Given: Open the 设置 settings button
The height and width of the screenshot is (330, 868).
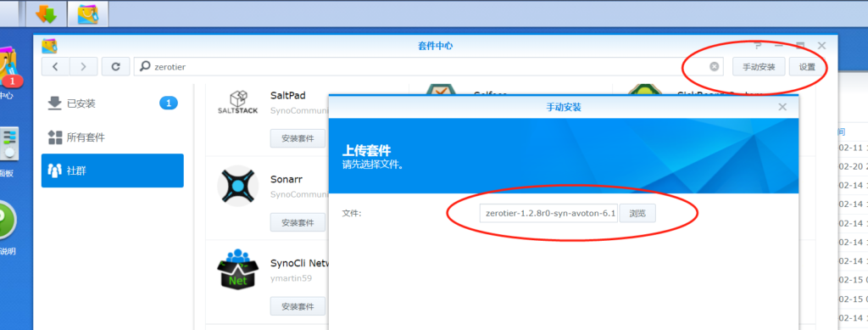Looking at the screenshot, I should (x=807, y=66).
